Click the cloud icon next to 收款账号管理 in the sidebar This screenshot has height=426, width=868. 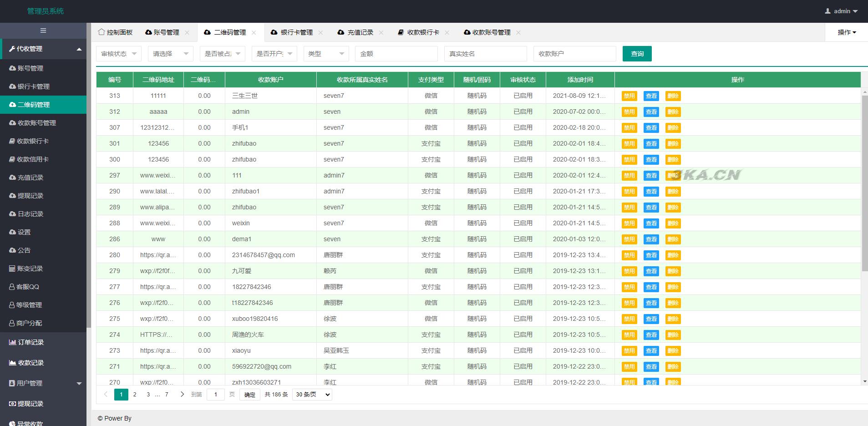[x=13, y=123]
